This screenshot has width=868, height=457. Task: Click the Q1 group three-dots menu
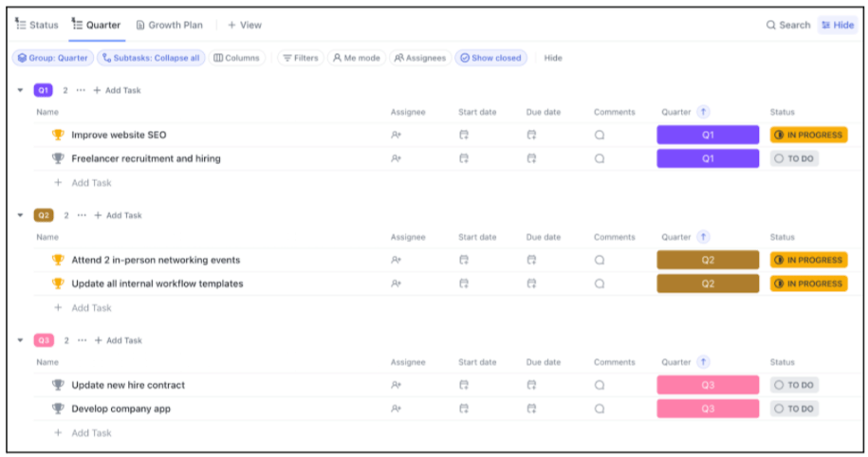[81, 90]
